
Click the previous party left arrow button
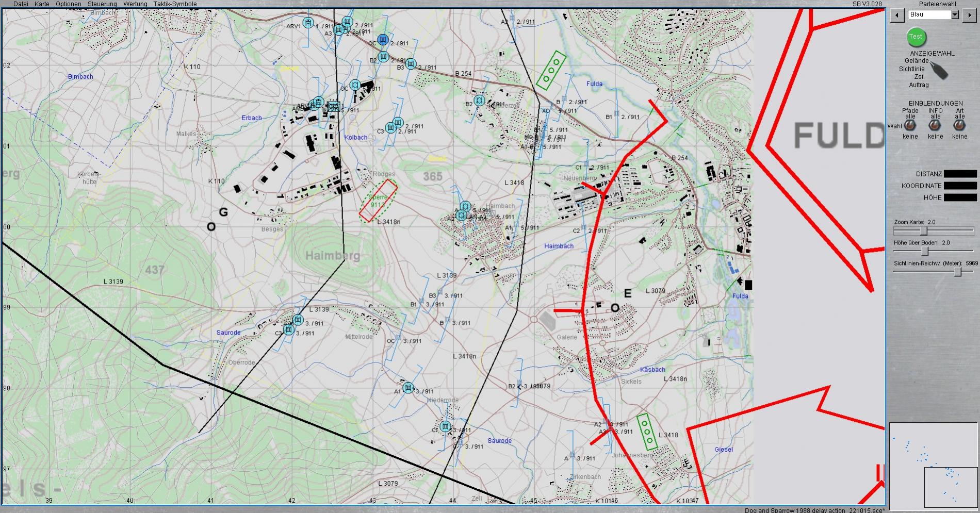(x=897, y=15)
